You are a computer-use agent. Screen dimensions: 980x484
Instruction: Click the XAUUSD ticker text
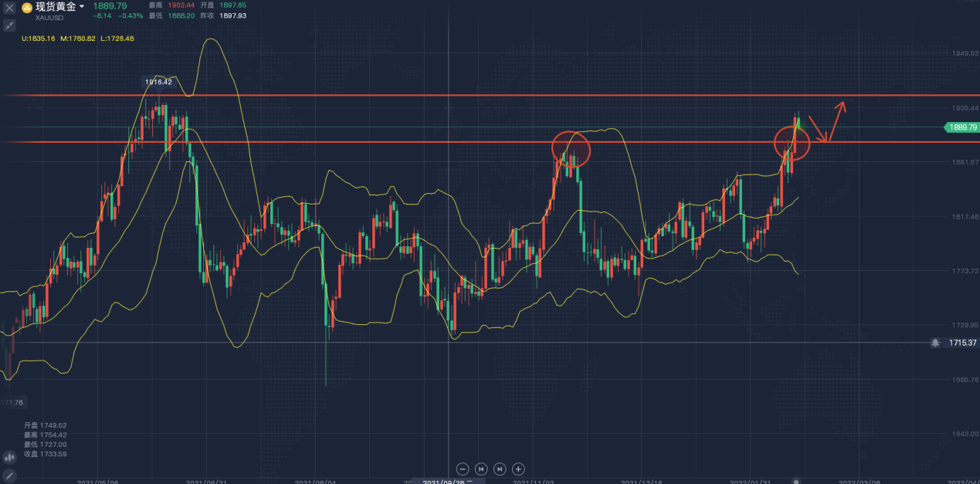click(x=49, y=17)
